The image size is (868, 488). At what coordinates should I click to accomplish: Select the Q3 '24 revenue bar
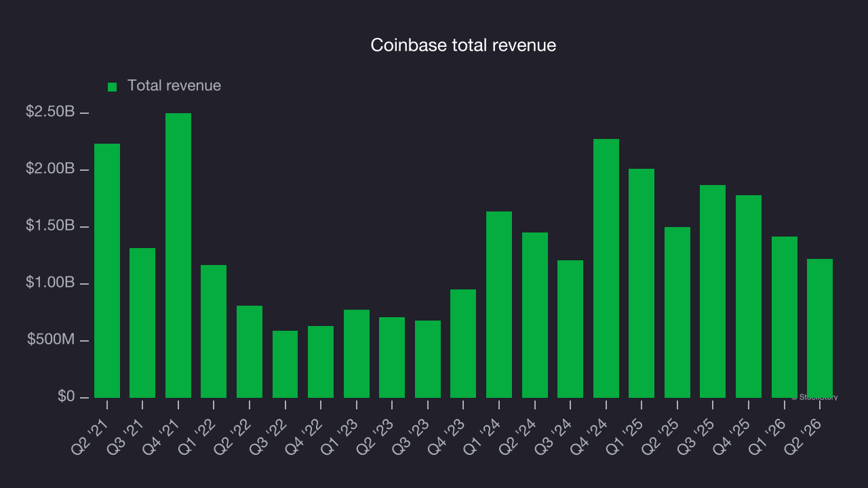[x=570, y=329]
